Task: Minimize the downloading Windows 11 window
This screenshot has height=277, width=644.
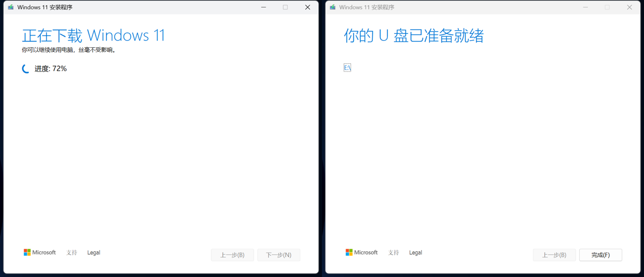Action: [x=264, y=8]
